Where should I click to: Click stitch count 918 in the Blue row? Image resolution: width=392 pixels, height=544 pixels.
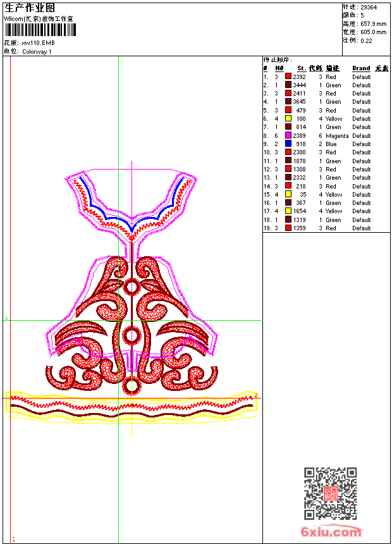(301, 144)
